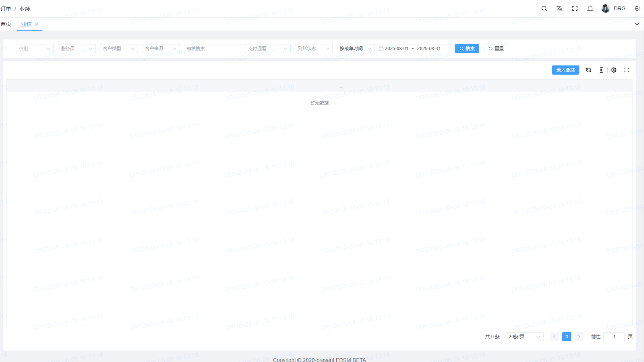Switch to the 首页 tab
Viewport: 644px width, 362px height.
(6, 24)
